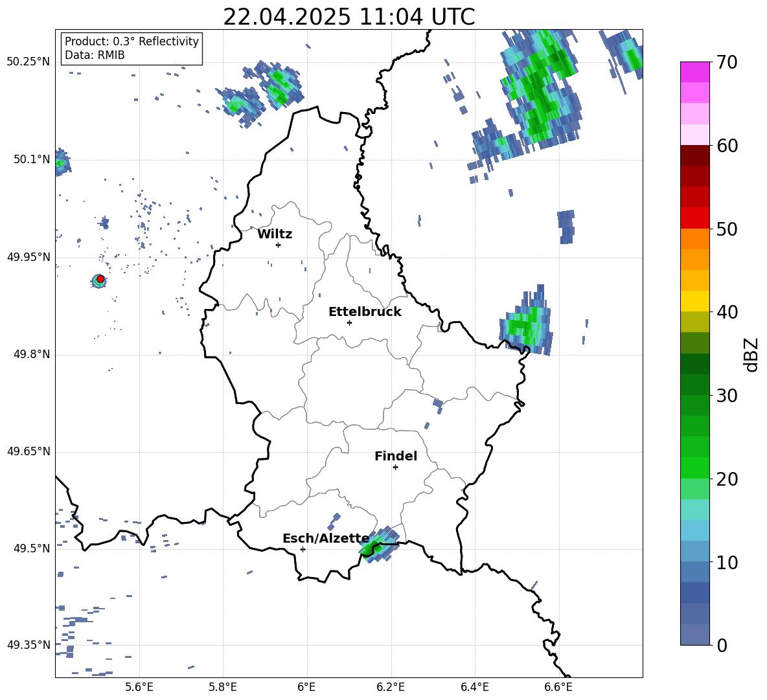Click the 5.8°E longitude label

pos(223,687)
